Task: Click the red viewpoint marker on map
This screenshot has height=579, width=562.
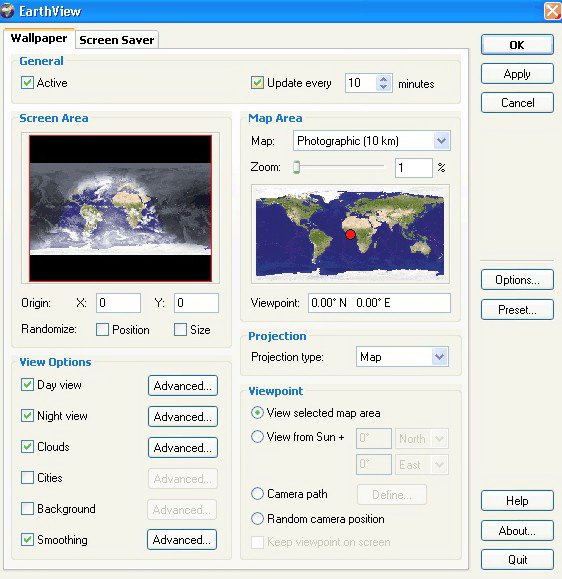Action: pos(350,234)
